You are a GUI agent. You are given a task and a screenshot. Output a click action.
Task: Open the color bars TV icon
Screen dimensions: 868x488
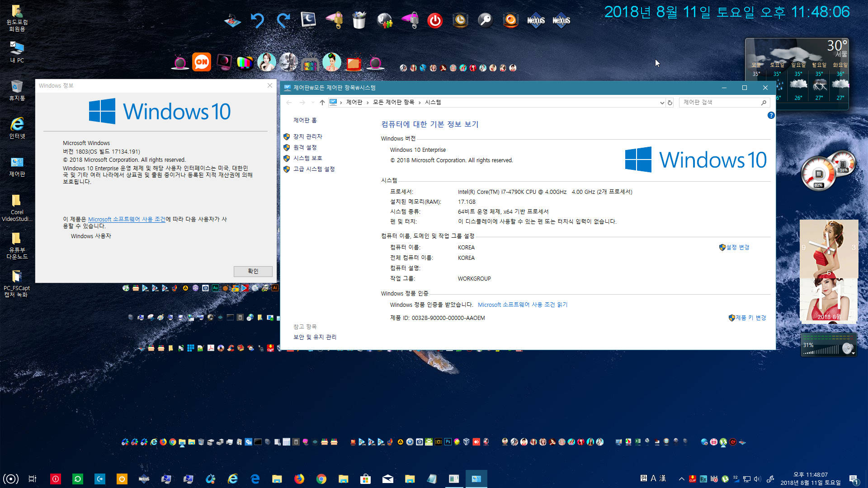245,62
